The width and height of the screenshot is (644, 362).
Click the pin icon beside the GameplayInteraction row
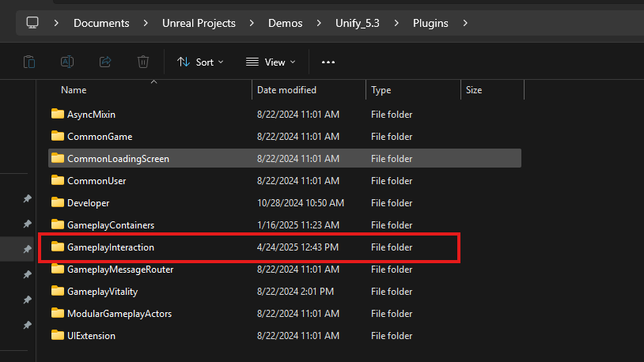[x=27, y=249]
